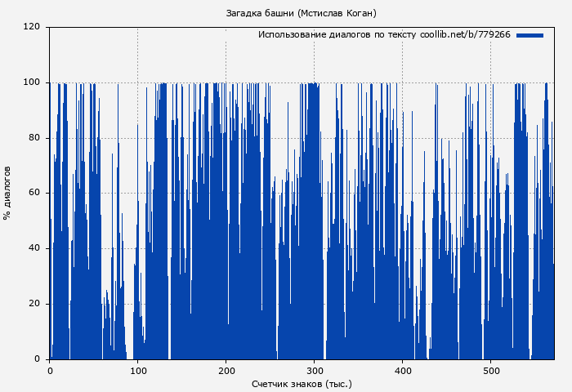Click the 0 tick on vertical axis
This screenshot has height=392, width=572.
(37, 359)
